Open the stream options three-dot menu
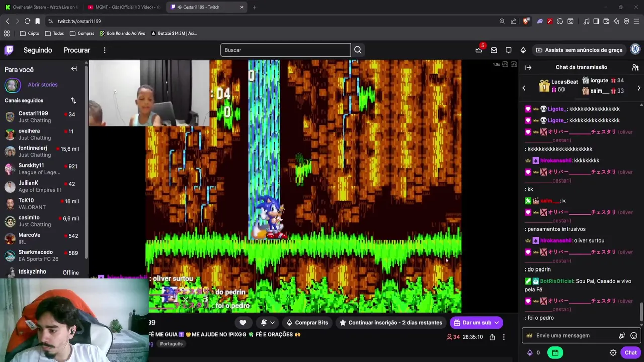The height and width of the screenshot is (362, 644). (x=504, y=337)
